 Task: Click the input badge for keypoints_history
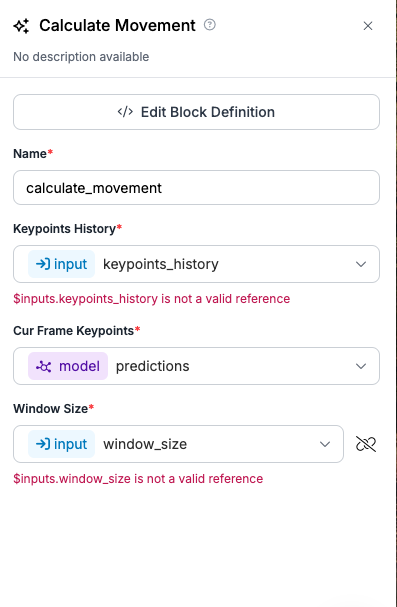coord(62,264)
